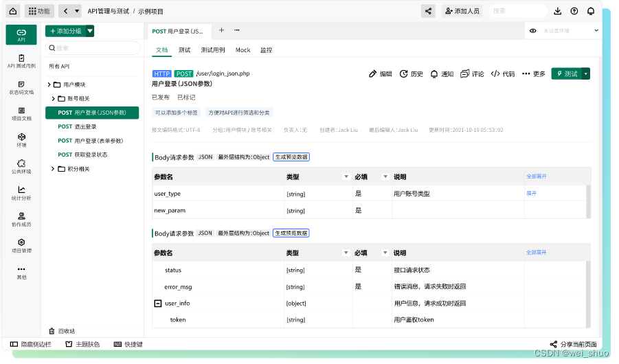Expand 用户模块 folder

tap(49, 84)
